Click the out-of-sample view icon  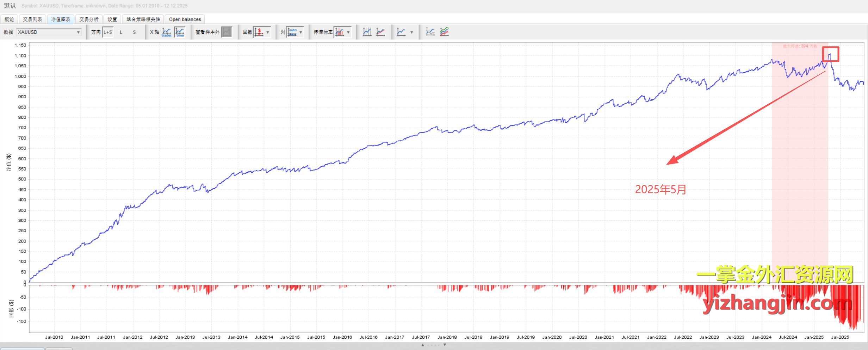[227, 32]
